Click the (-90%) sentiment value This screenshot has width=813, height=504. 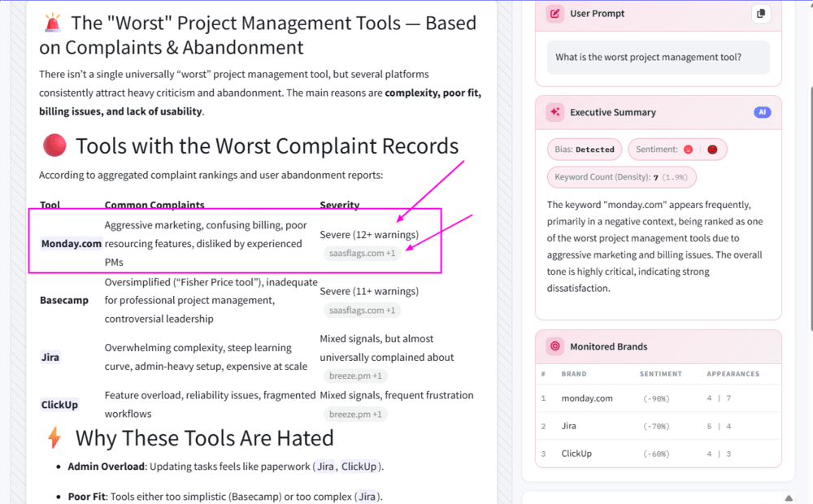656,399
